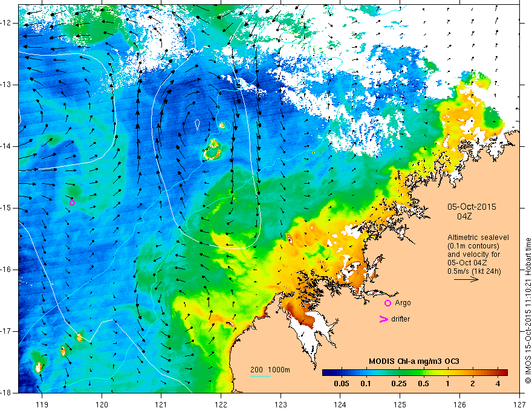Screen dimensions: 532x411
Task: Click the color bar tick value 2
Action: coord(473,384)
